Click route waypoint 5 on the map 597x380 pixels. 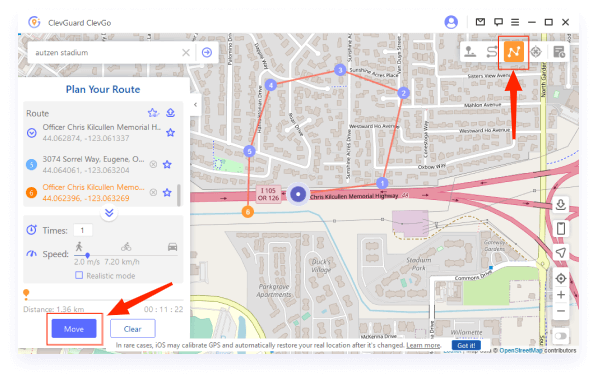coord(249,151)
